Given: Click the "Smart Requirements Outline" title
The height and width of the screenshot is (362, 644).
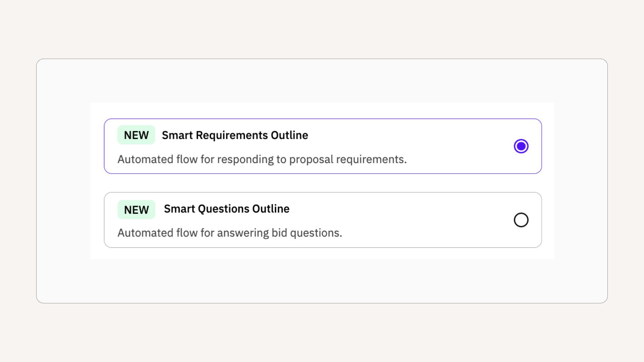Looking at the screenshot, I should coord(235,135).
